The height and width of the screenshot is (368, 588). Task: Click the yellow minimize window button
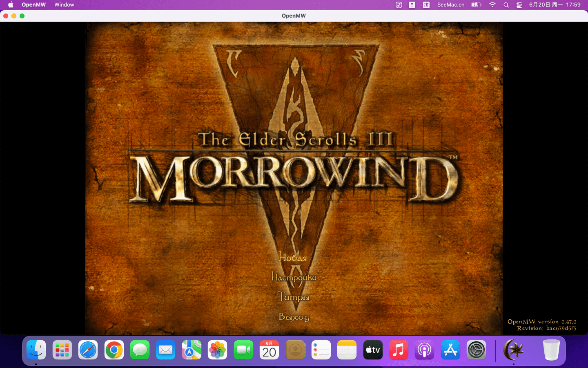tap(14, 16)
